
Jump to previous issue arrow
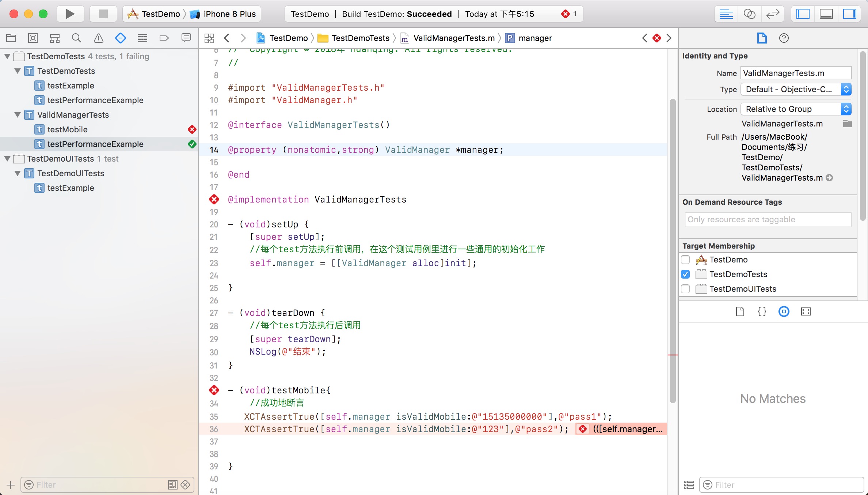pos(645,38)
